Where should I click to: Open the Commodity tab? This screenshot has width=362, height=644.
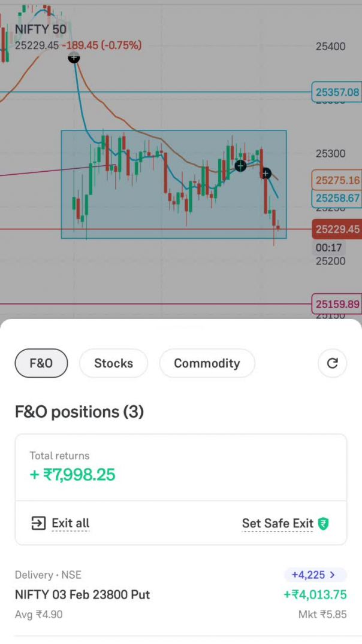[x=207, y=363]
